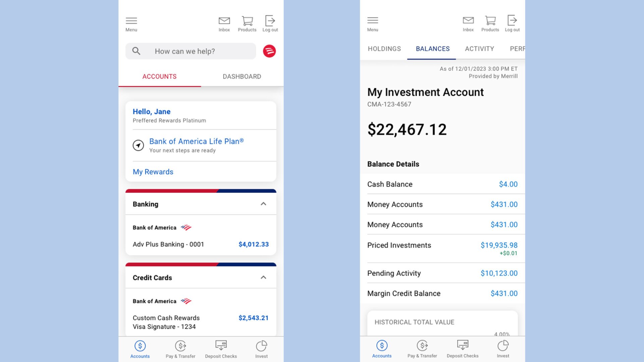Switch to DASHBOARD view
The height and width of the screenshot is (362, 644).
241,76
